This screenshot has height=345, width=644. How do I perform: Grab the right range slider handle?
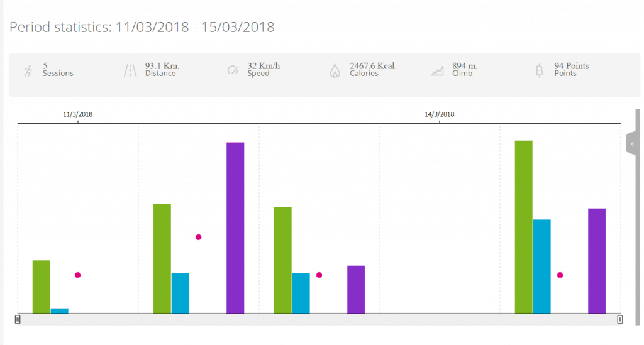(x=620, y=319)
